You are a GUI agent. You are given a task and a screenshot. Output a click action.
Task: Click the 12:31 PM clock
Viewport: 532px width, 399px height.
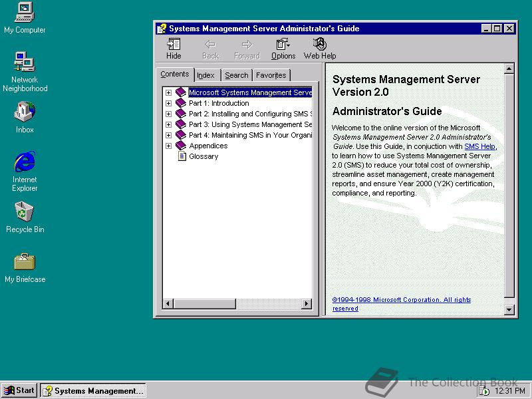510,391
